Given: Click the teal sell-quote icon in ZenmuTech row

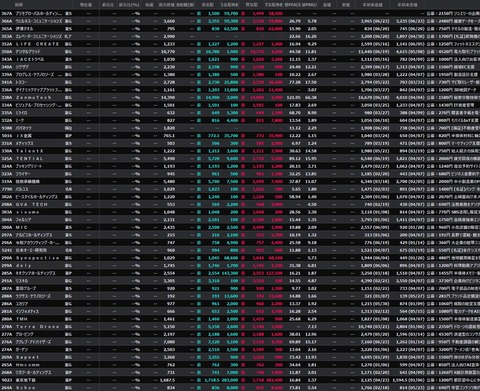Looking at the screenshot, I should click(x=199, y=97).
